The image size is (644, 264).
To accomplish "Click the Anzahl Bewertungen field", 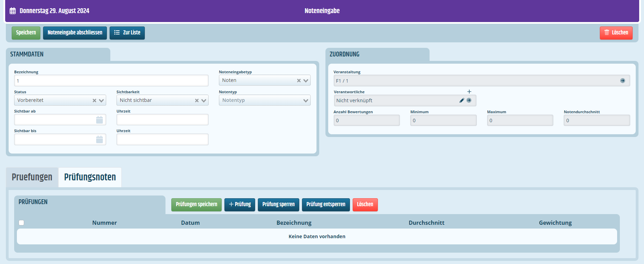I will pyautogui.click(x=367, y=120).
